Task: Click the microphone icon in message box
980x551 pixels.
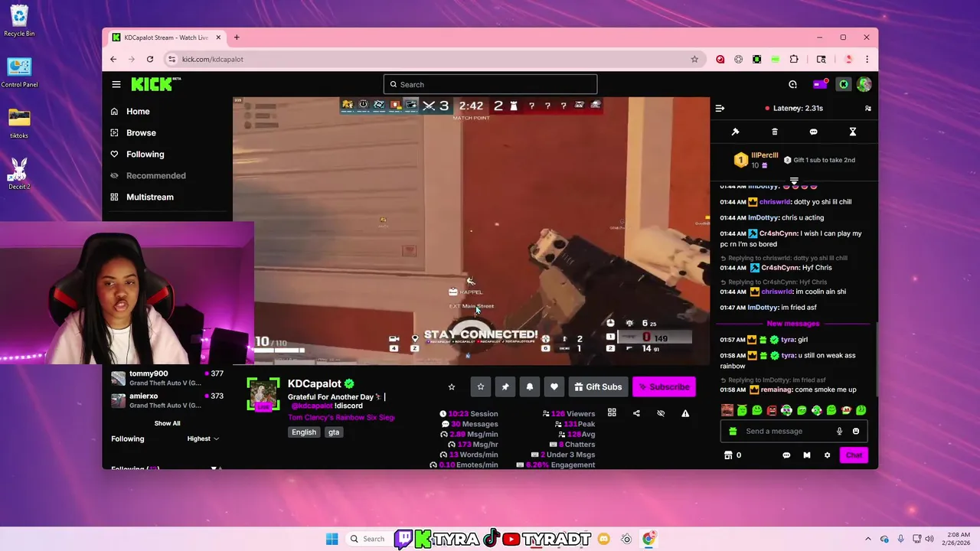Action: (839, 431)
